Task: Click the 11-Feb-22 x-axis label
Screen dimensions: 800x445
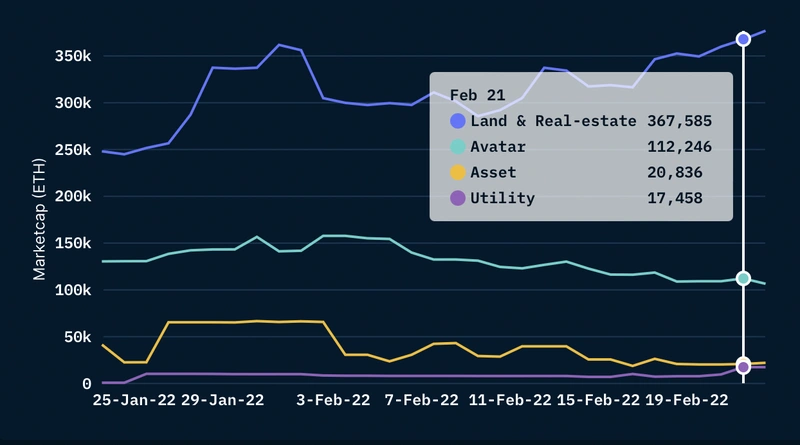Action: 510,400
